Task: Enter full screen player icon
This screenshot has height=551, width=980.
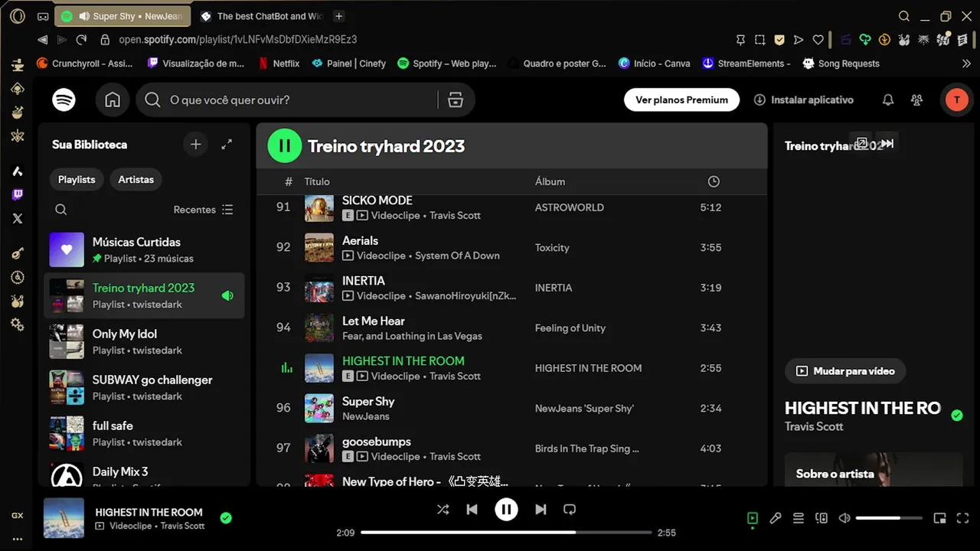Action: click(x=963, y=518)
